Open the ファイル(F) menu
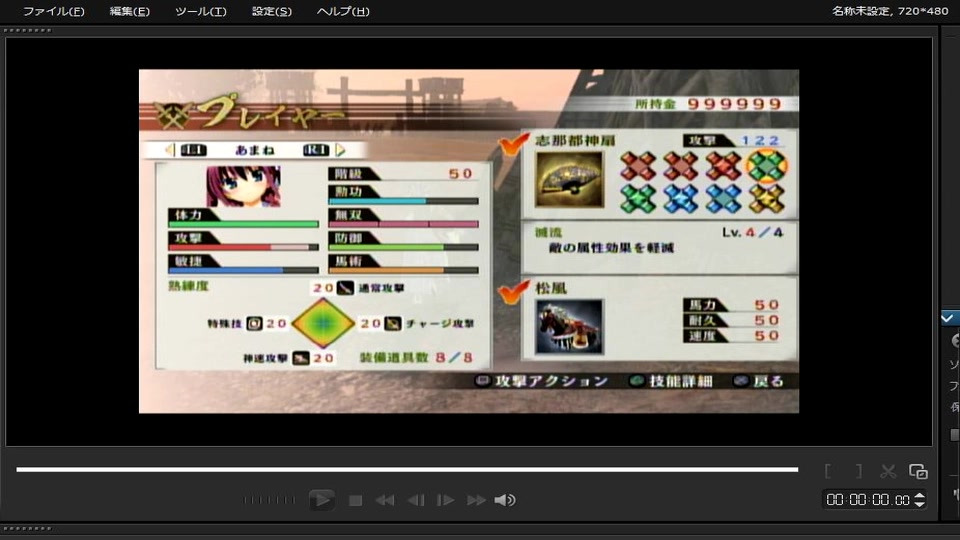Screen dimensions: 960x540 [x=53, y=11]
